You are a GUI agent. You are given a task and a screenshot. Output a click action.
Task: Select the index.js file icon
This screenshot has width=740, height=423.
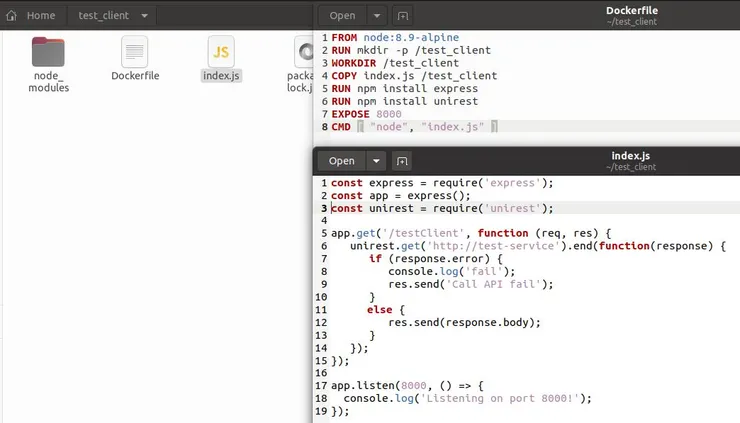(x=221, y=52)
